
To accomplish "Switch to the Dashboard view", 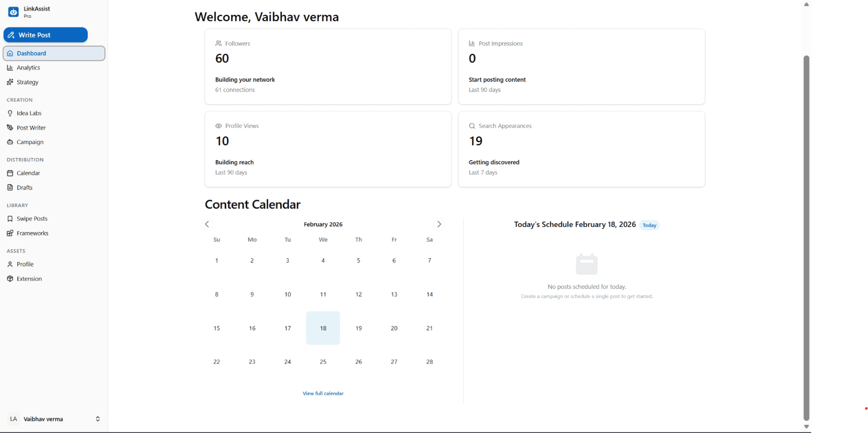I will (31, 53).
